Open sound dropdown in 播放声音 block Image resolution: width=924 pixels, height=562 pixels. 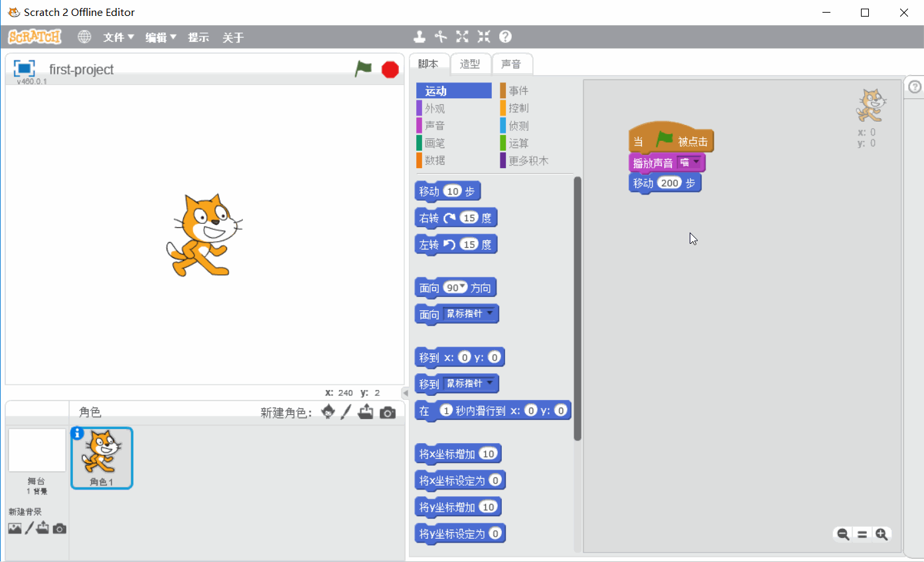[x=696, y=161]
